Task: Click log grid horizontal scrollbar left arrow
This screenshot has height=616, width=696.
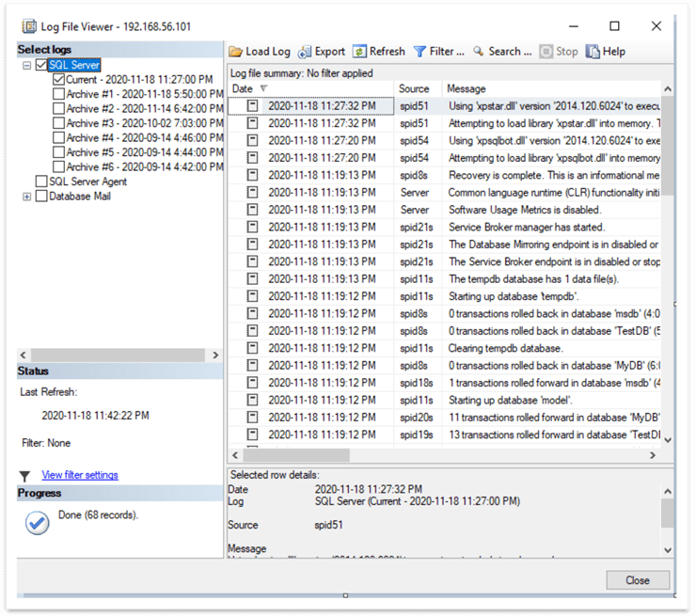Action: pyautogui.click(x=235, y=455)
